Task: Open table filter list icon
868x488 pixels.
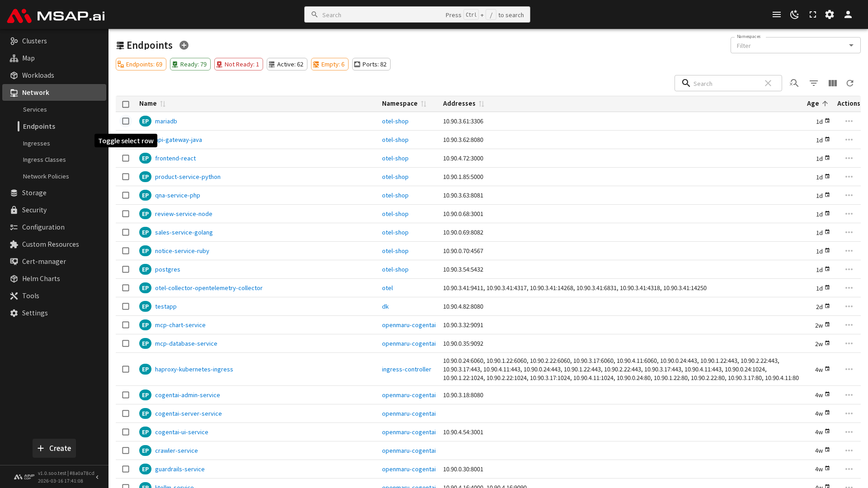Action: pos(813,83)
